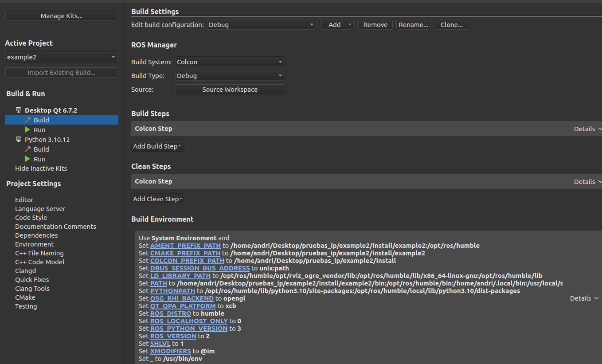Screen dimensions: 602x364
Task: Click the PATH variable link
Action: pos(159,283)
